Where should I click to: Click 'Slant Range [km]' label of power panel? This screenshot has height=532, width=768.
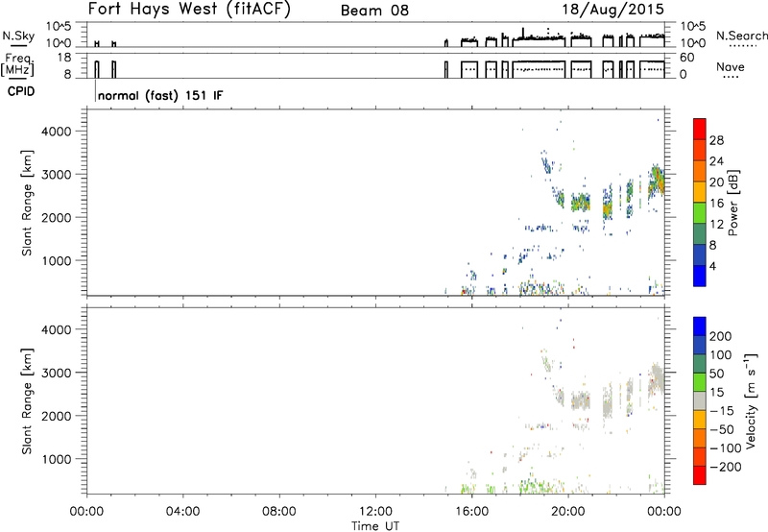pyautogui.click(x=27, y=203)
